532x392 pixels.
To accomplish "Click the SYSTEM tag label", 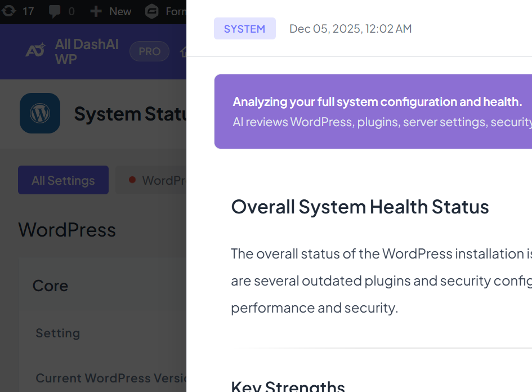I will [x=244, y=29].
